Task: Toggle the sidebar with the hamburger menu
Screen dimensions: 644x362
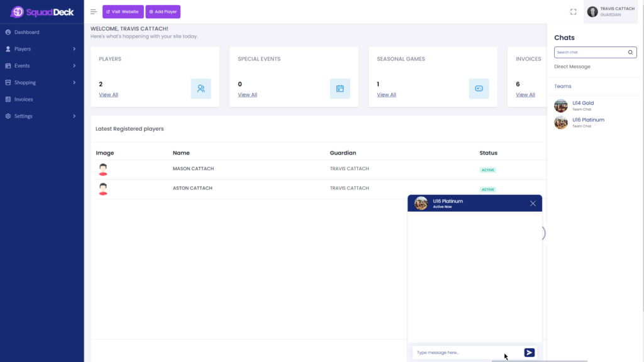Action: (x=94, y=11)
